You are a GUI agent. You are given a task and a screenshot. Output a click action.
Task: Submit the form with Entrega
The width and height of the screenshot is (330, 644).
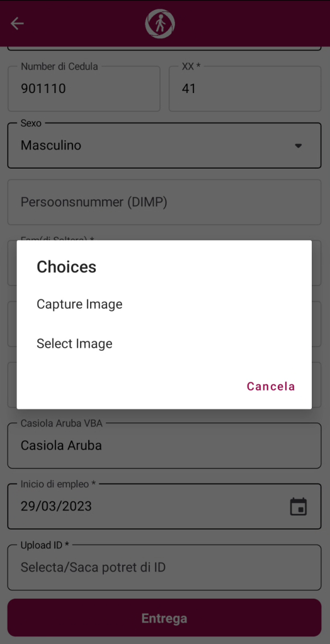tap(164, 618)
